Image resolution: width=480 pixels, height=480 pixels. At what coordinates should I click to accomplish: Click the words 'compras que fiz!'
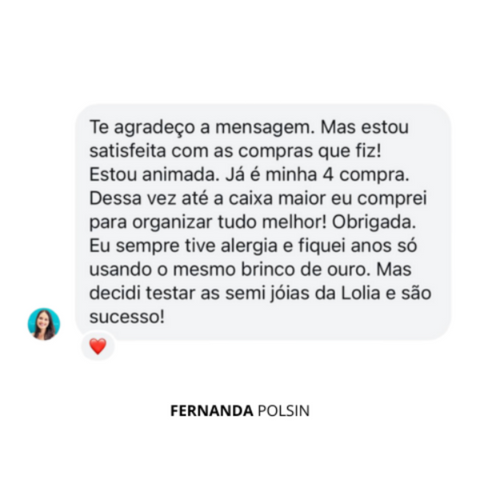(x=310, y=152)
